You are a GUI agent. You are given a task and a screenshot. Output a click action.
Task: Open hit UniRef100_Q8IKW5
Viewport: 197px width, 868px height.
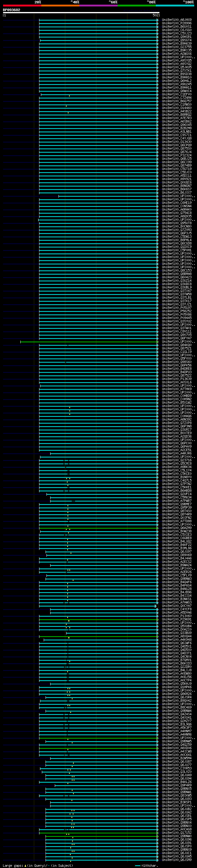pyautogui.click(x=177, y=796)
